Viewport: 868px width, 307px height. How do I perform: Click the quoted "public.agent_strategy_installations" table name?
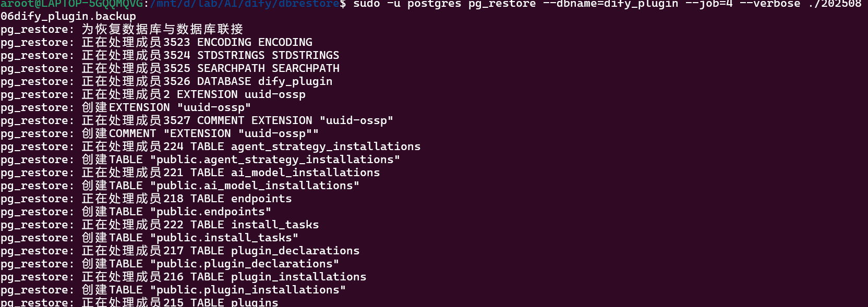coord(275,159)
